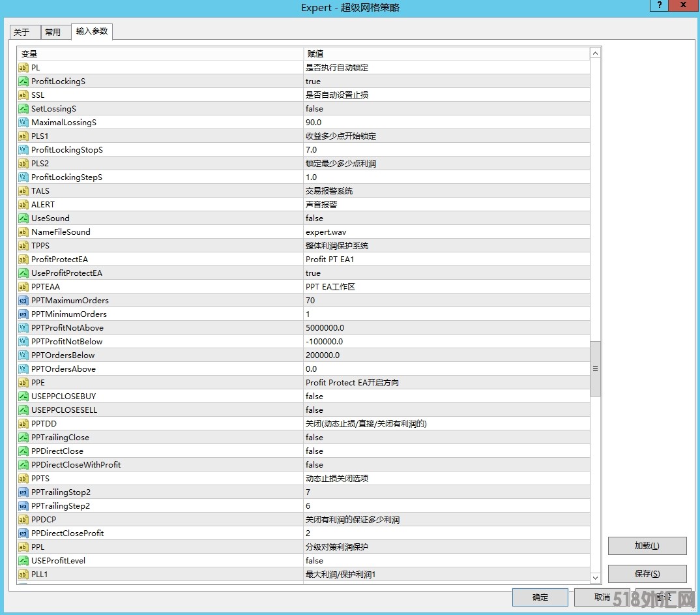Select the PPDCP variable name
700x615 pixels.
tap(44, 520)
